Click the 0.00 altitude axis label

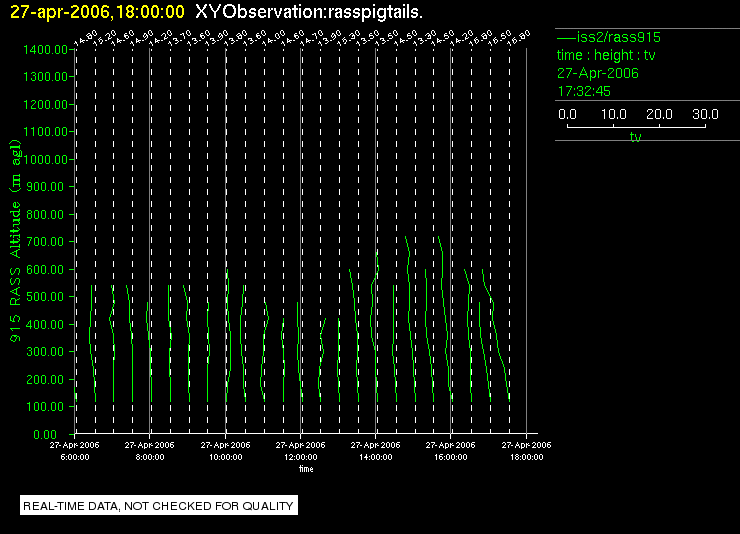pyautogui.click(x=45, y=434)
